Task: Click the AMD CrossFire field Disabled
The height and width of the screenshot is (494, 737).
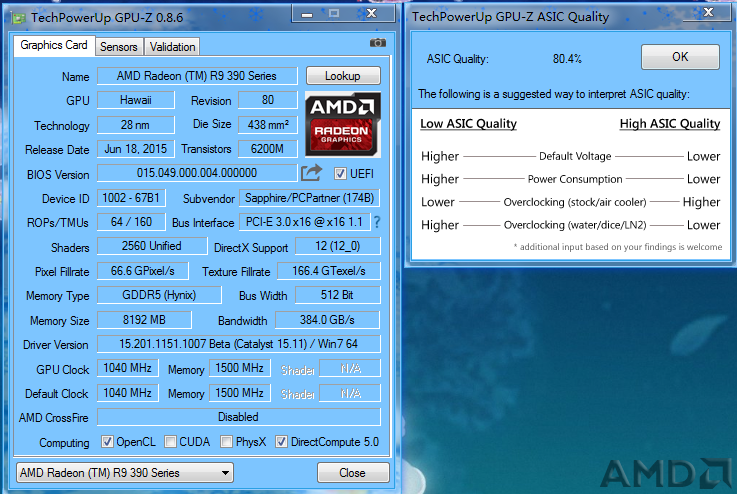Action: (239, 417)
